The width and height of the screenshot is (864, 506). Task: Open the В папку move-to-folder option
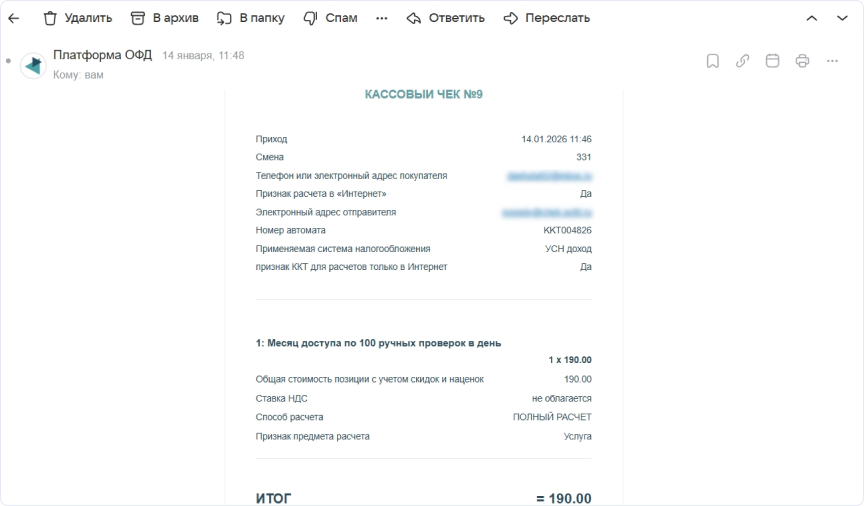tap(251, 18)
